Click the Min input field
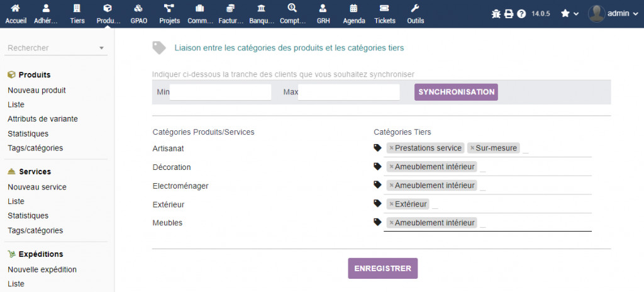Screen dimensions: 644x292 click(x=220, y=93)
